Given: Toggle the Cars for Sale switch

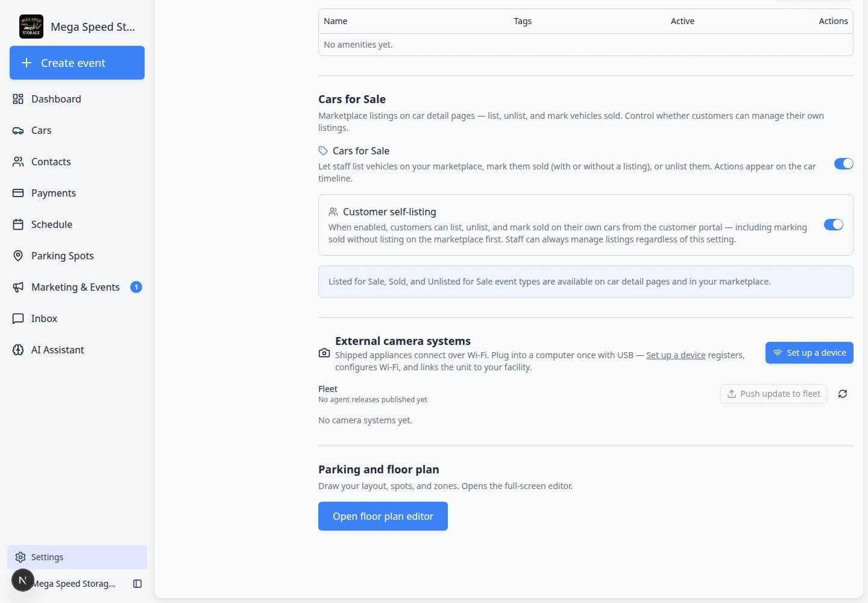Looking at the screenshot, I should [x=843, y=163].
